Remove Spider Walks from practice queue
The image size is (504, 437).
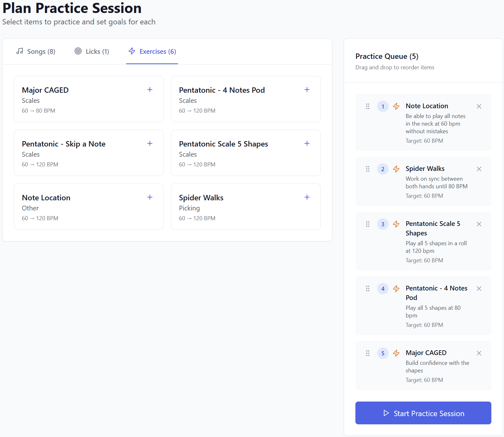click(x=479, y=169)
